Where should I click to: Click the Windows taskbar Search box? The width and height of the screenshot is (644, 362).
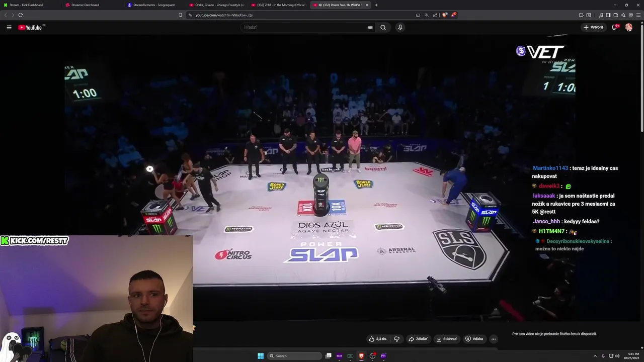(x=295, y=356)
